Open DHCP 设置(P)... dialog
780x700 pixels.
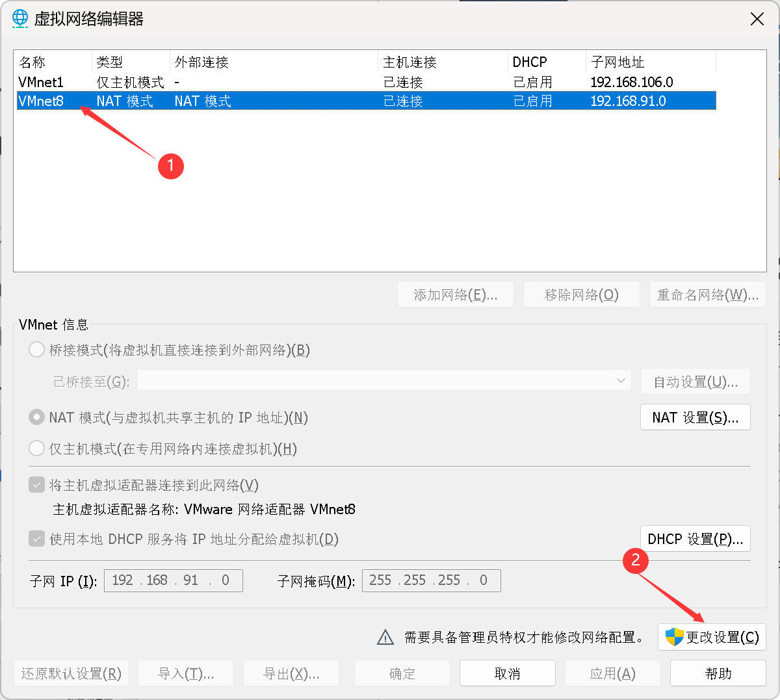[x=695, y=539]
